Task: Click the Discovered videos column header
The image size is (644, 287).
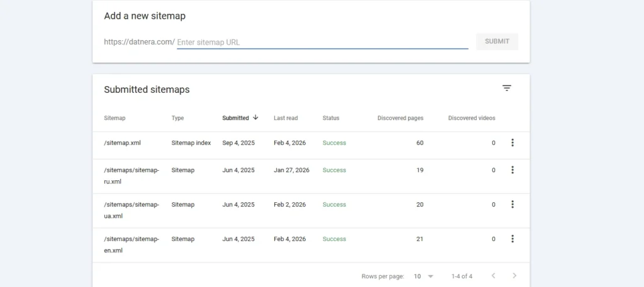Action: 472,118
